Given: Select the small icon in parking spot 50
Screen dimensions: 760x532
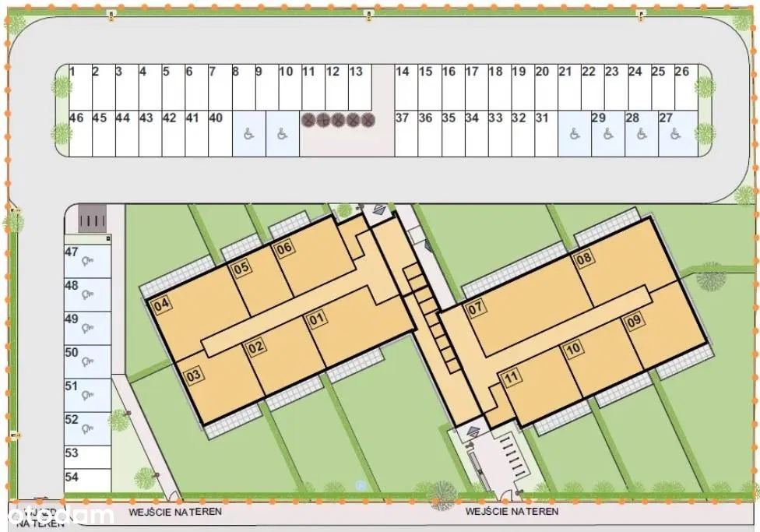Looking at the screenshot, I should click(x=88, y=361).
